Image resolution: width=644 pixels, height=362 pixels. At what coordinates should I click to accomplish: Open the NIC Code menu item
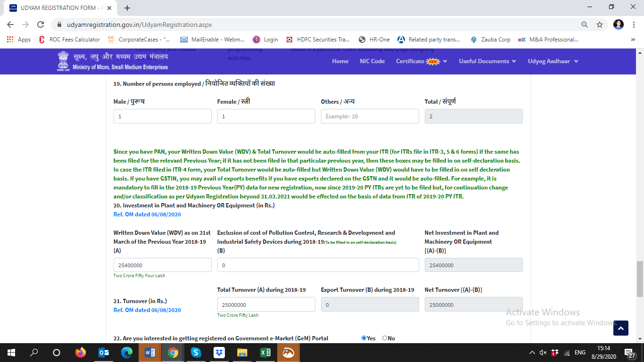372,61
